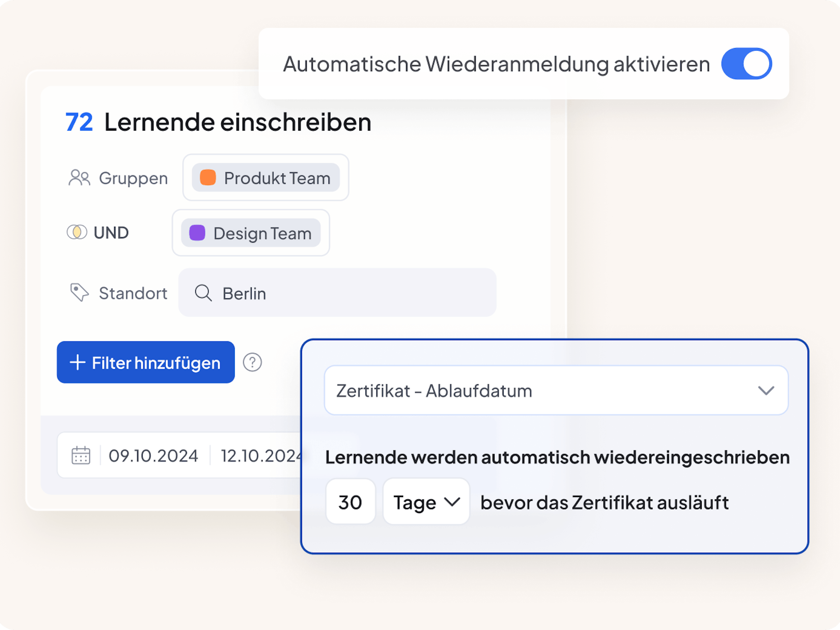Screen dimensions: 840x630
Task: Click the purple Design Team swatch
Action: [197, 233]
